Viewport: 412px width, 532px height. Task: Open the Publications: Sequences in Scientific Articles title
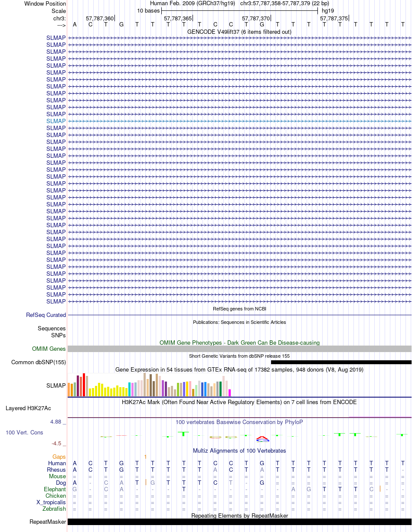click(x=239, y=322)
